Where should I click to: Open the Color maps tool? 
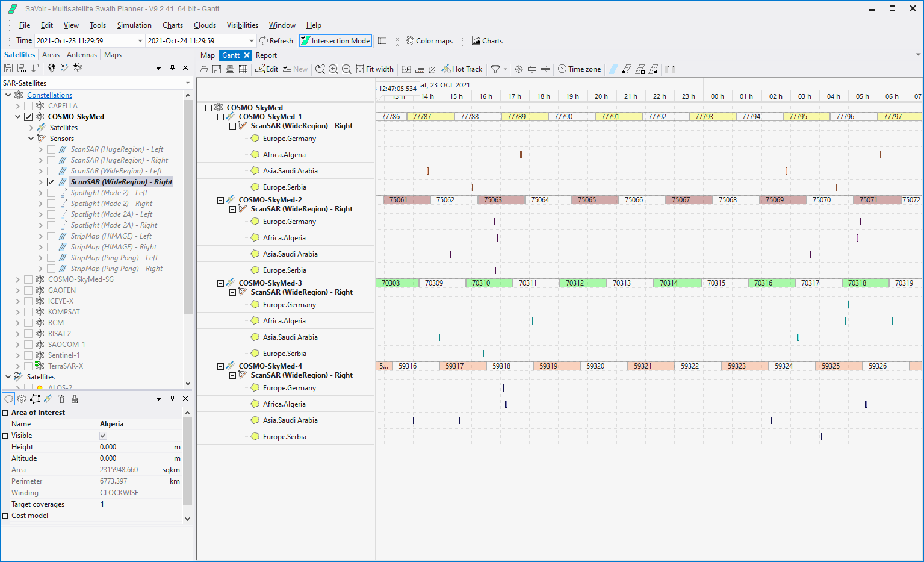pos(429,41)
